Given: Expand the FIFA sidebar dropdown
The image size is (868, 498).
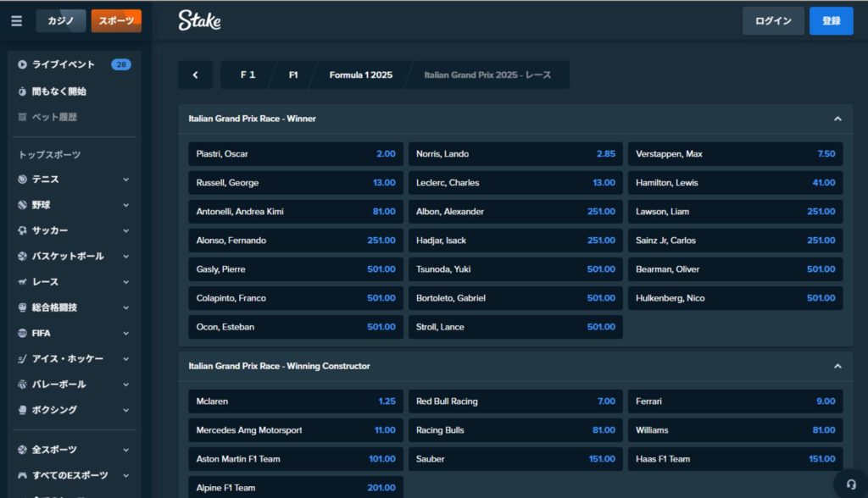Looking at the screenshot, I should 125,333.
